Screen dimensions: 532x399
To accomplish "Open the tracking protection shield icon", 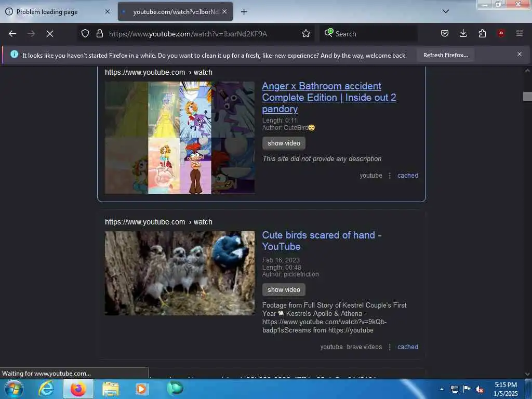I will pyautogui.click(x=85, y=33).
